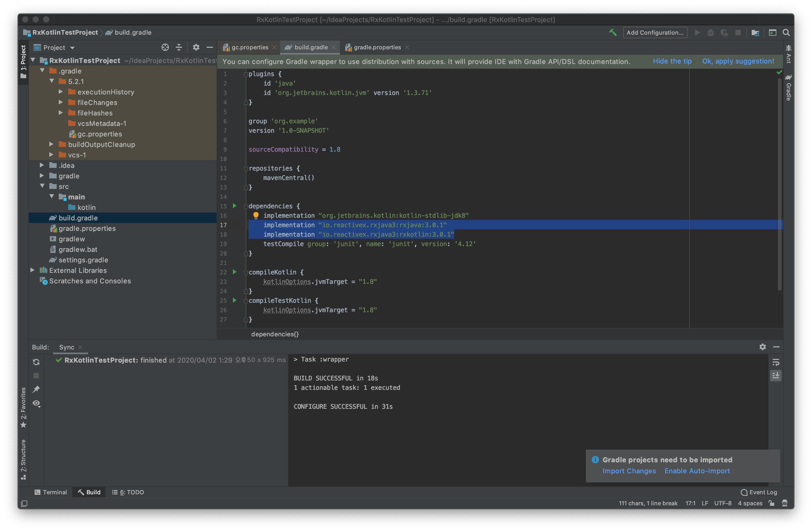Click the green hammer Build Project icon
This screenshot has height=531, width=812.
[613, 33]
